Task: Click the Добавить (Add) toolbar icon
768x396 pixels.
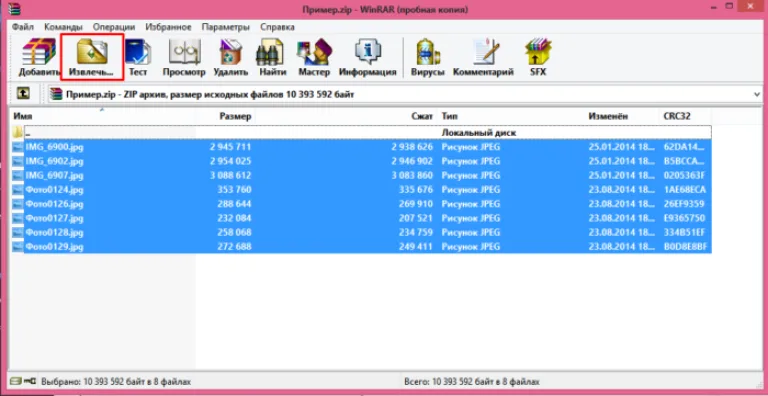Action: point(39,58)
